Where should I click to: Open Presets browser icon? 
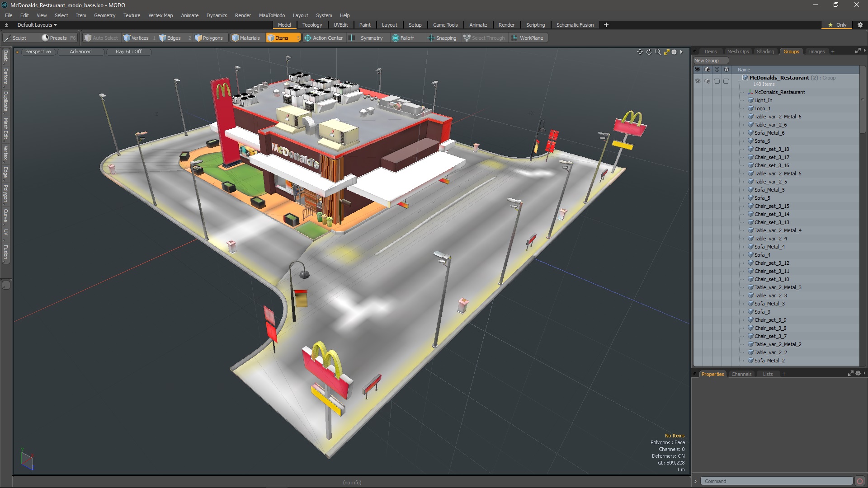point(45,38)
